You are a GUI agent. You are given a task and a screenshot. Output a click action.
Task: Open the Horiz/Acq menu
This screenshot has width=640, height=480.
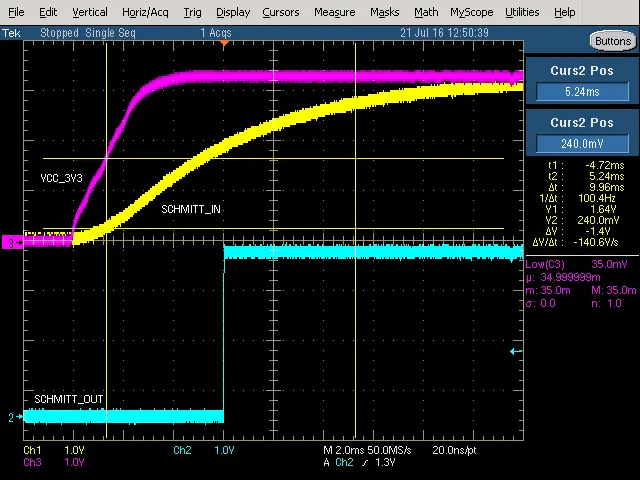click(x=145, y=12)
